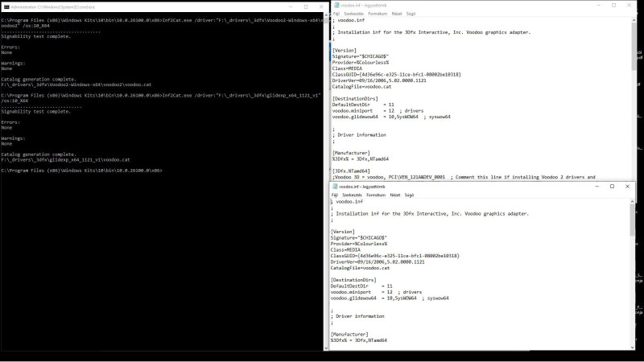Open Szerkesztés menu in upper Notepad window
The width and height of the screenshot is (644, 362).
click(353, 14)
